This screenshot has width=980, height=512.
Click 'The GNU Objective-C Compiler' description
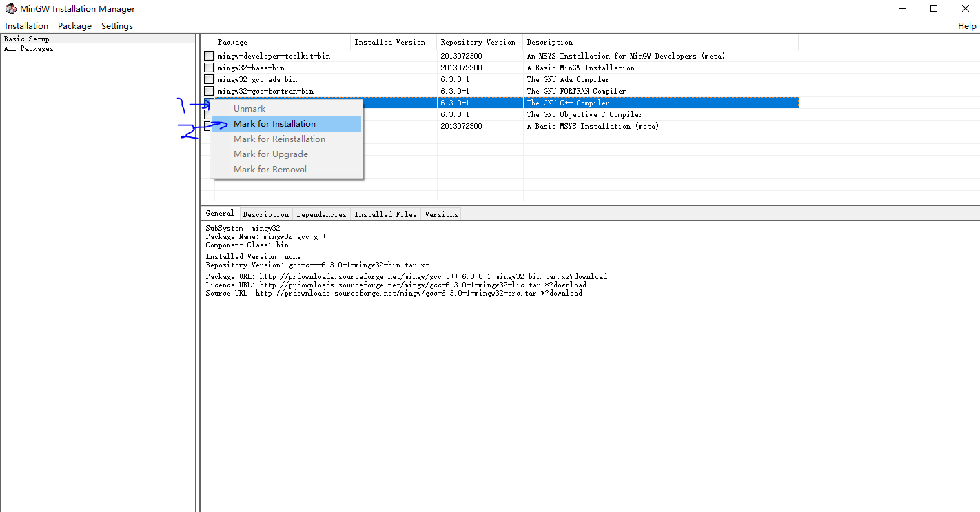click(584, 114)
